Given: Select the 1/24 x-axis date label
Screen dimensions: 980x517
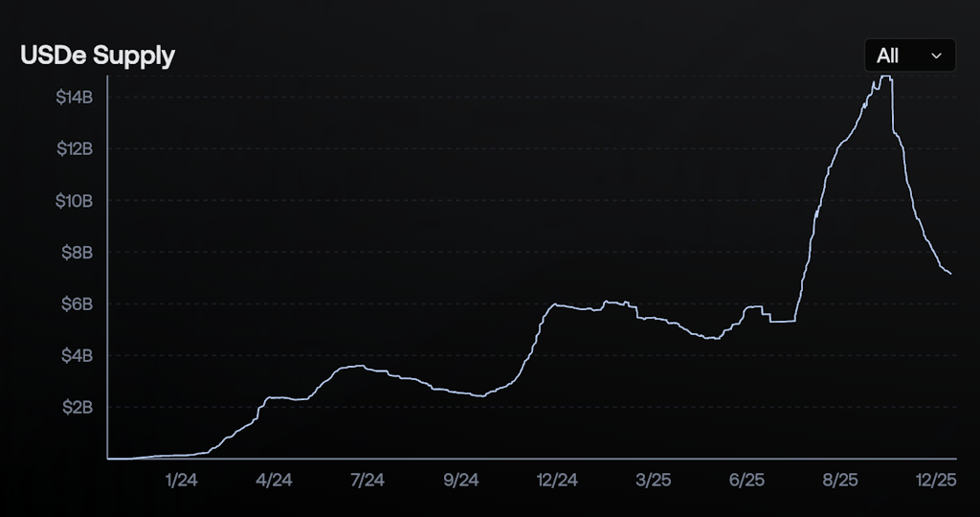Looking at the screenshot, I should 180,480.
